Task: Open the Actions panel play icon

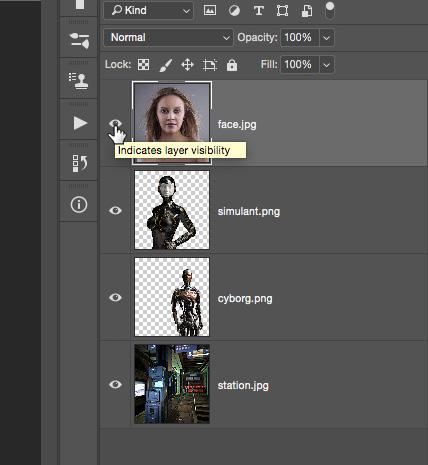Action: tap(80, 123)
